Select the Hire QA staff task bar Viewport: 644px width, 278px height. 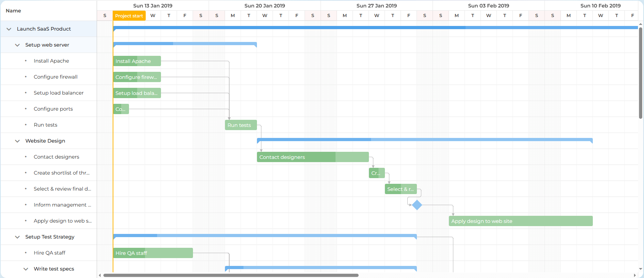(x=153, y=253)
